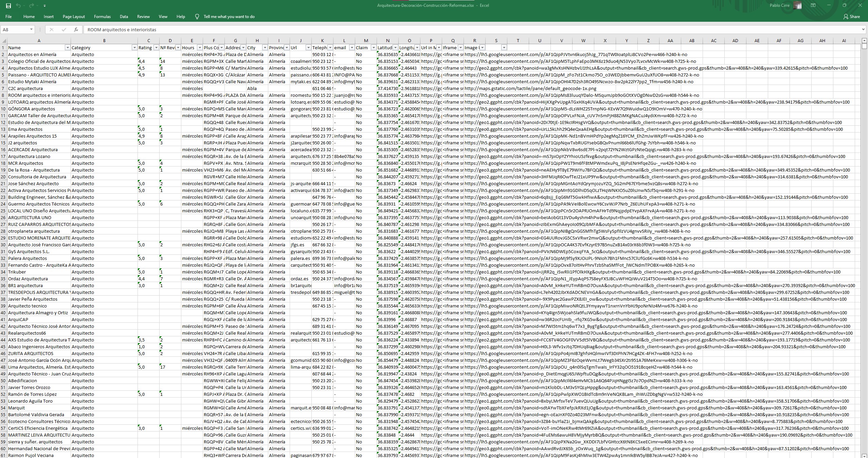The image size is (868, 458).
Task: Open the email column filter dropdown
Action: (352, 48)
